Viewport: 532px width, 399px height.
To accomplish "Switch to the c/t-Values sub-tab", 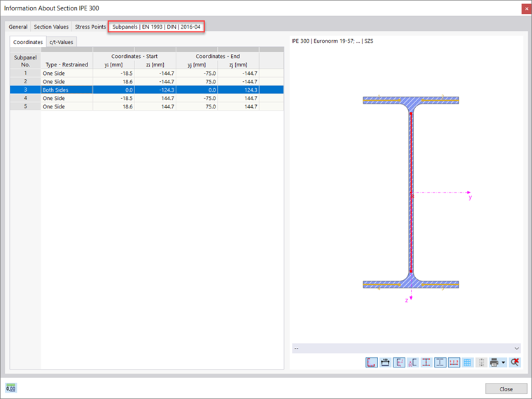I will [x=62, y=42].
